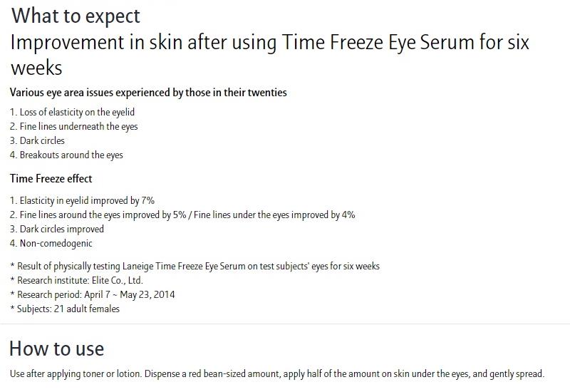
Task: Click the word "weeks" in the headline
Action: pos(36,68)
